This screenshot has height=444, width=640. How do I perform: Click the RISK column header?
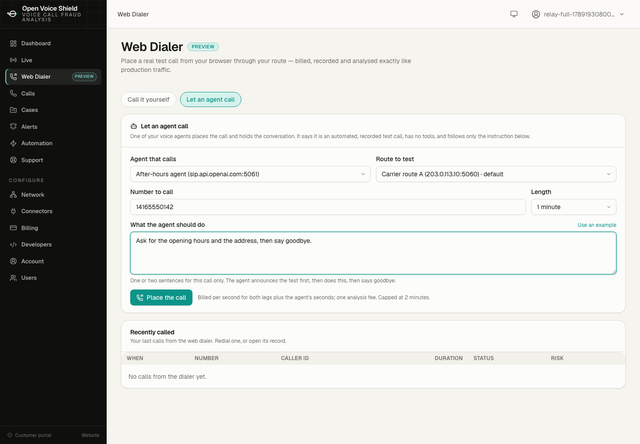557,358
